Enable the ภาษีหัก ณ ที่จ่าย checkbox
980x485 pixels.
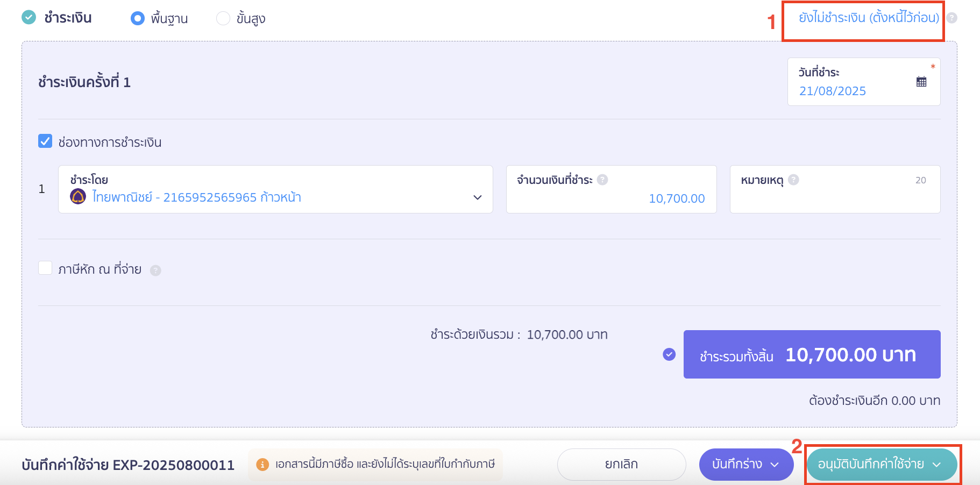click(x=45, y=268)
